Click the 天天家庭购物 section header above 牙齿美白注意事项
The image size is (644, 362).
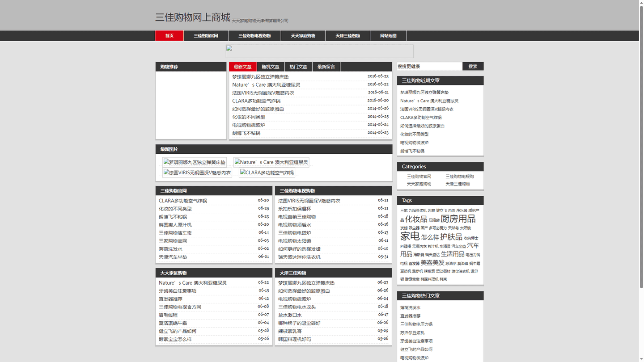coord(174,273)
